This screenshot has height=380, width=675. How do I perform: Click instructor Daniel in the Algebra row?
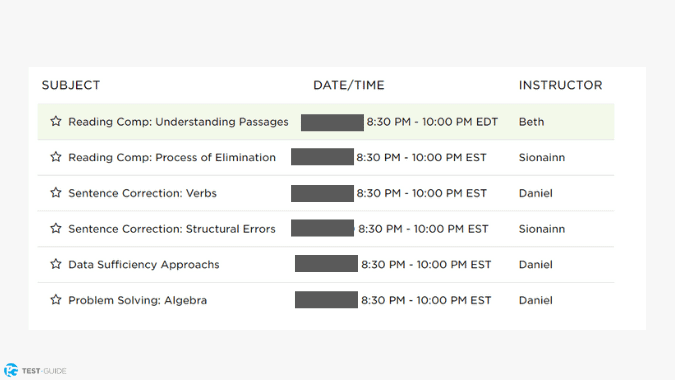536,300
